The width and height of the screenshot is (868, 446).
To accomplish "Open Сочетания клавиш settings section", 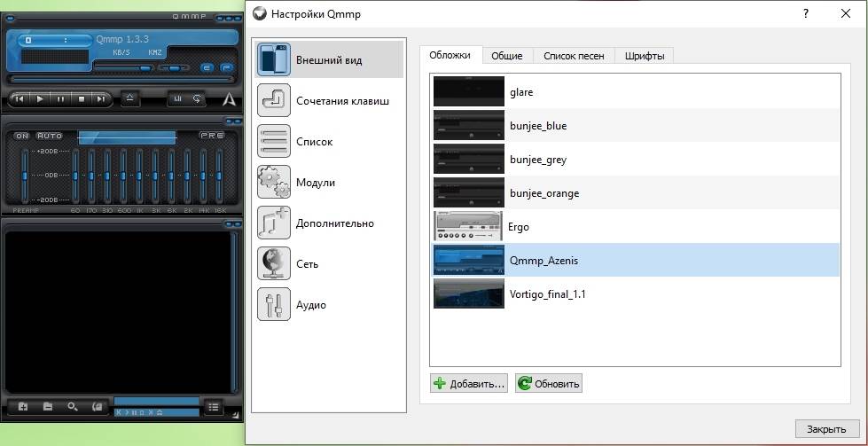I will click(329, 101).
